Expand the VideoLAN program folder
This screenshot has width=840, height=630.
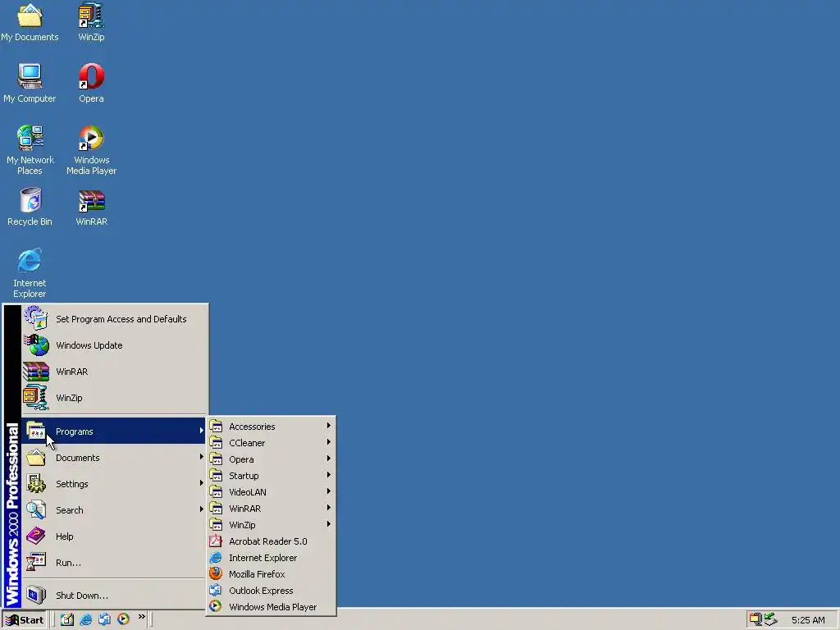[271, 492]
